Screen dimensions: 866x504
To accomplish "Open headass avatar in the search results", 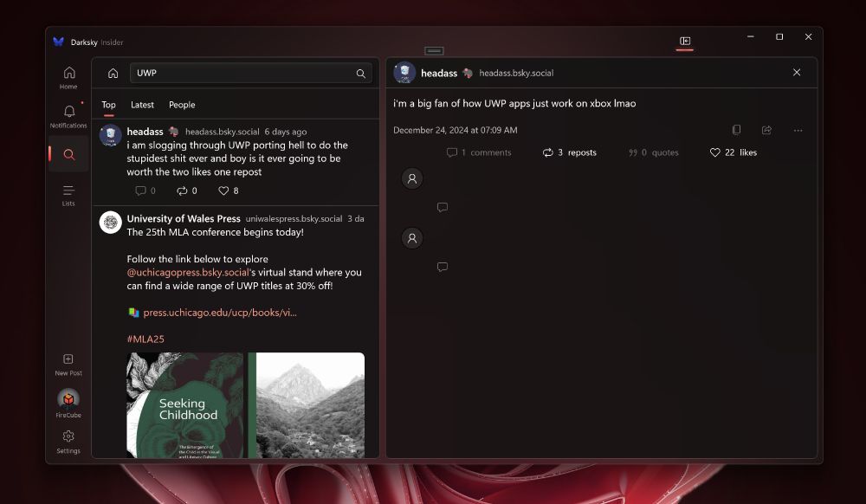I will [111, 135].
